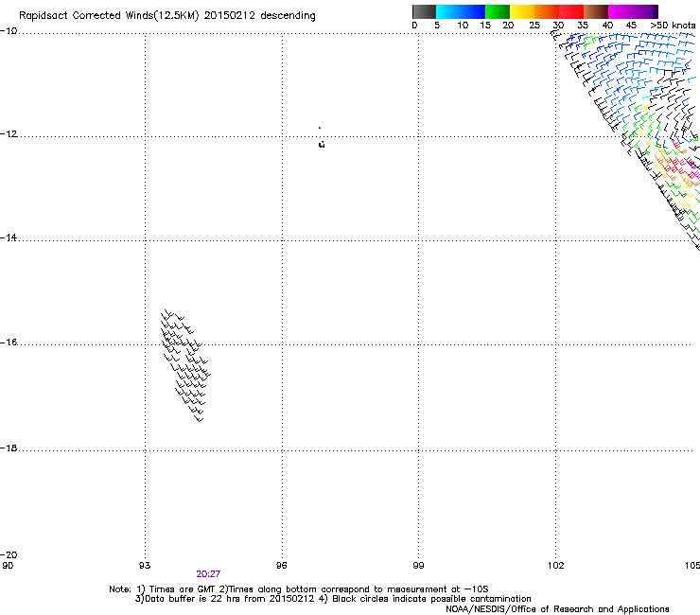Select the magenta 40-45 knots color segment
The width and height of the screenshot is (700, 615).
pos(621,11)
